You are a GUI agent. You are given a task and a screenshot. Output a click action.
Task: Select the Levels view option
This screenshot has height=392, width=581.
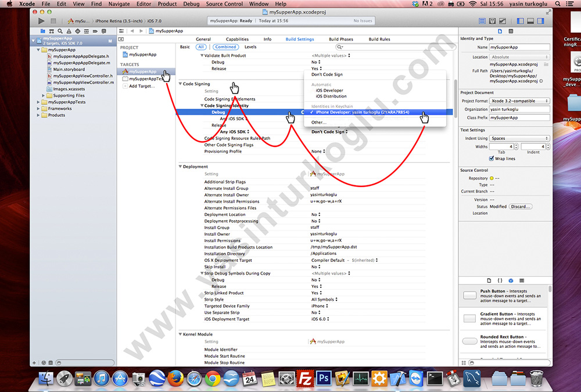point(250,47)
